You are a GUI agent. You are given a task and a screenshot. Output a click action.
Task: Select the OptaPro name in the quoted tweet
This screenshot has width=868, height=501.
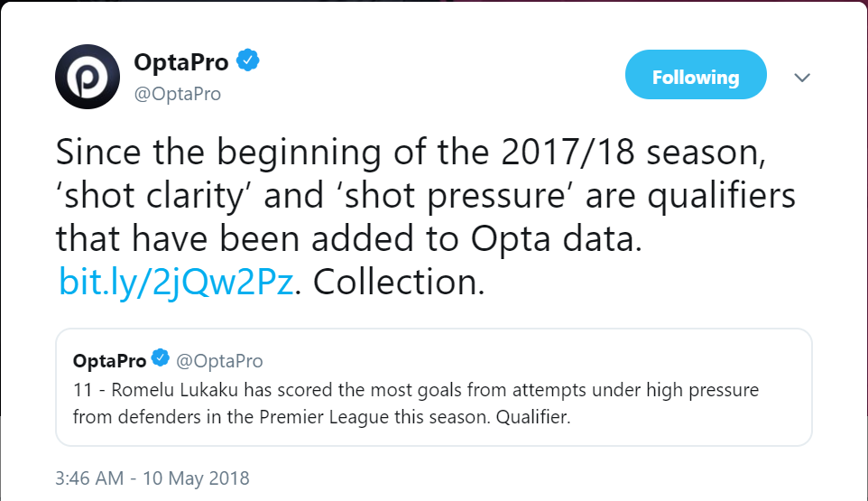(x=109, y=361)
